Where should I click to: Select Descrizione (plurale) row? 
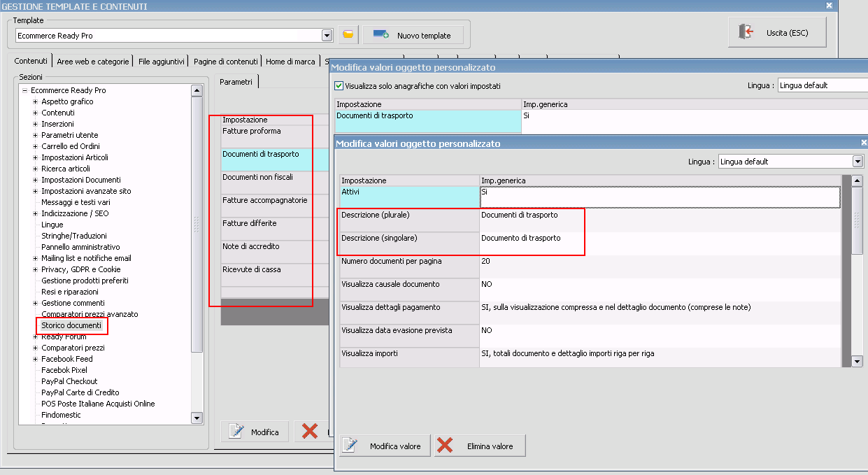pos(590,220)
